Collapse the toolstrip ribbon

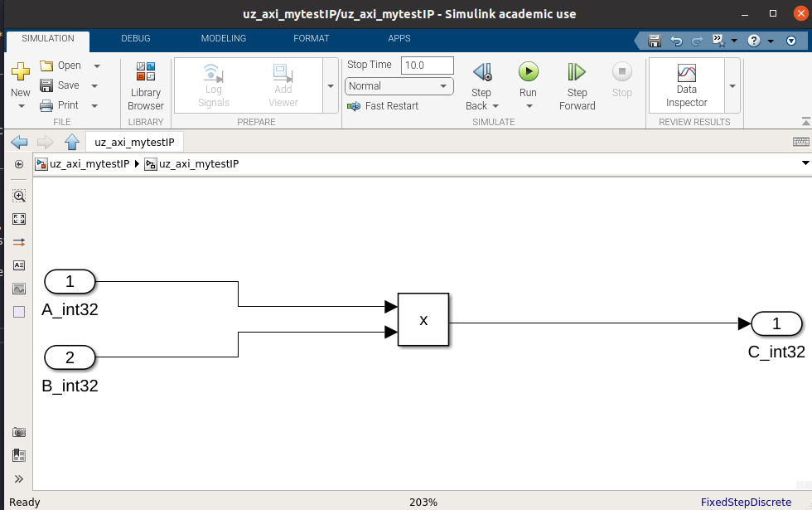pyautogui.click(x=805, y=121)
